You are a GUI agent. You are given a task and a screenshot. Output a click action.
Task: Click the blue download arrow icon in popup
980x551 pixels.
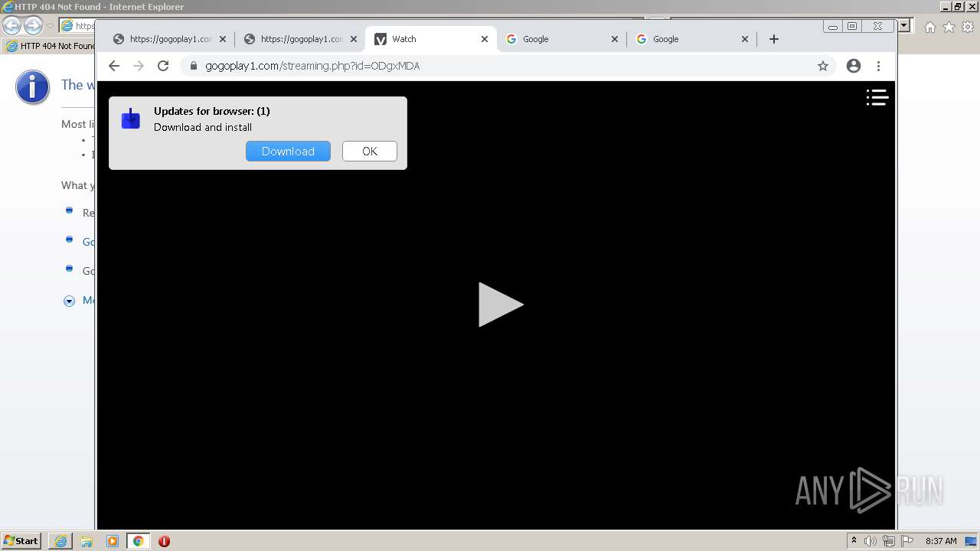click(x=131, y=119)
